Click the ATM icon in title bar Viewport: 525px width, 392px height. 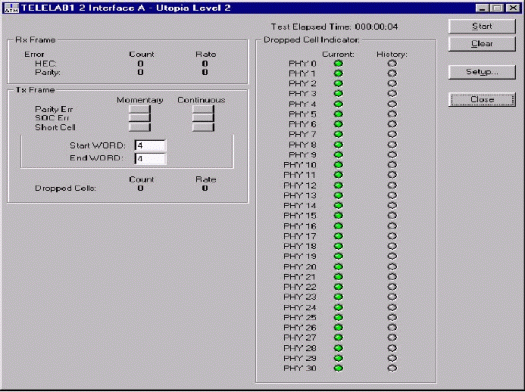(x=11, y=8)
